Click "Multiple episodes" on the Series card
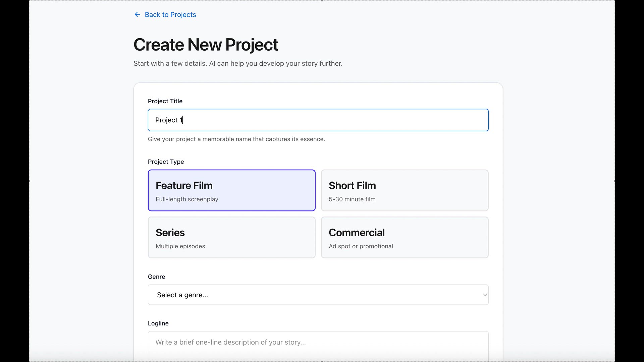The image size is (644, 362). (x=180, y=246)
